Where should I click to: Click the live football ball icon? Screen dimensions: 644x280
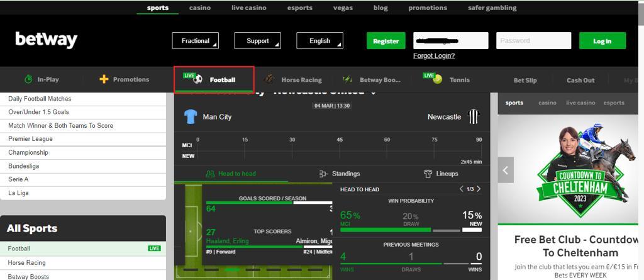198,79
